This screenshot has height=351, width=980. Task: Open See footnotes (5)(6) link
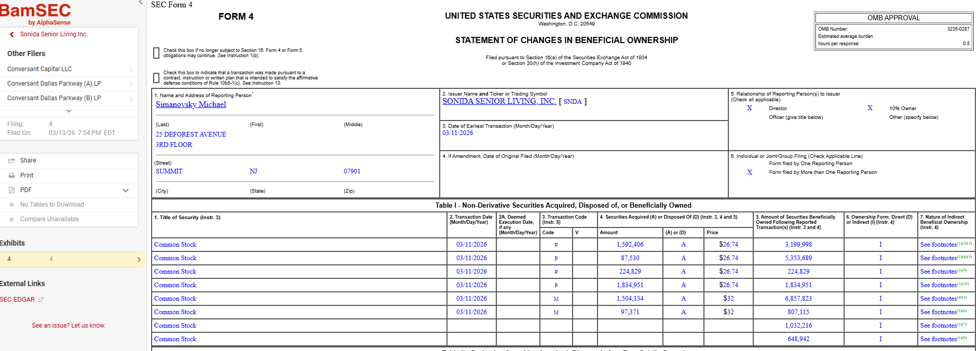pyautogui.click(x=944, y=312)
